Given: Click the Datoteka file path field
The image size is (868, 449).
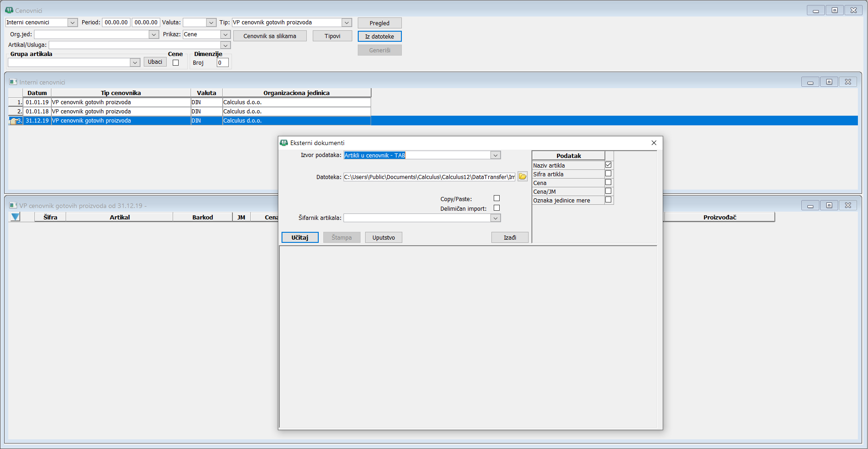Looking at the screenshot, I should click(x=429, y=177).
